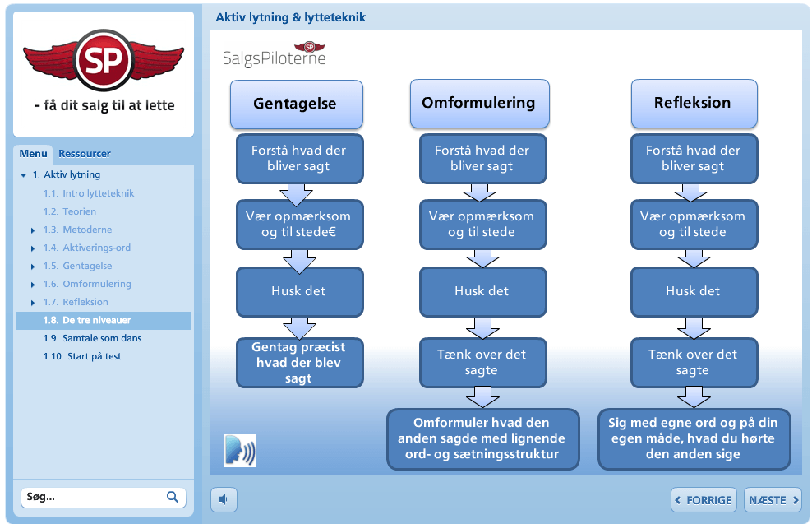This screenshot has width=812, height=524.
Task: Collapse the 1. Aktiv lytning section
Action: [23, 175]
